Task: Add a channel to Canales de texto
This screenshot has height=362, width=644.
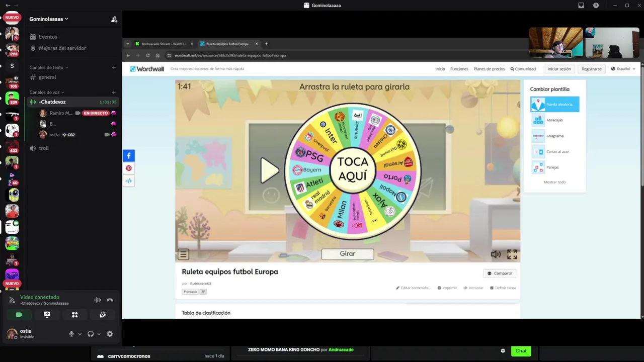Action: coord(114,67)
